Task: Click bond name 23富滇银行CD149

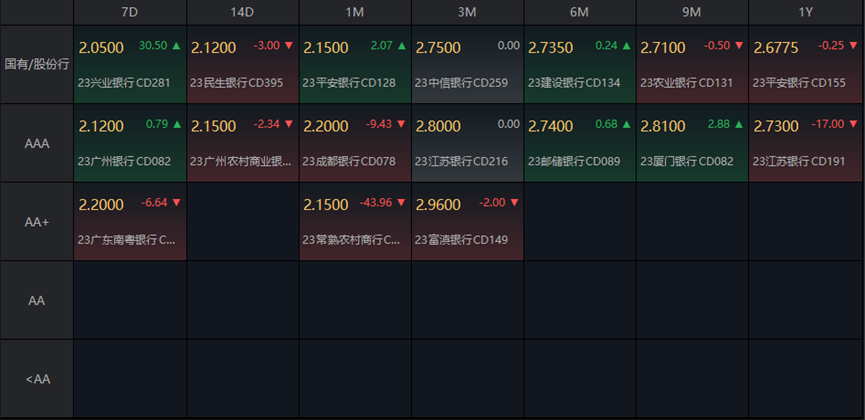Action: pyautogui.click(x=461, y=240)
